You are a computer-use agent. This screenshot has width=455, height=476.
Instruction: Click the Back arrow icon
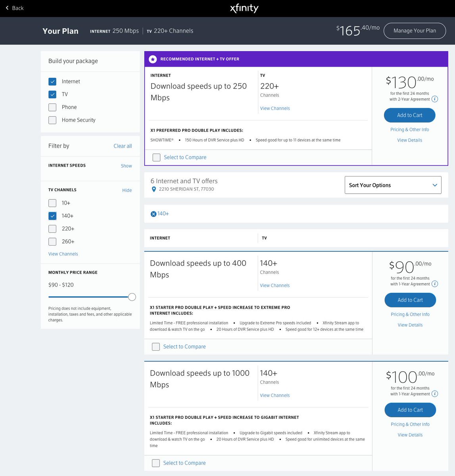point(7,8)
